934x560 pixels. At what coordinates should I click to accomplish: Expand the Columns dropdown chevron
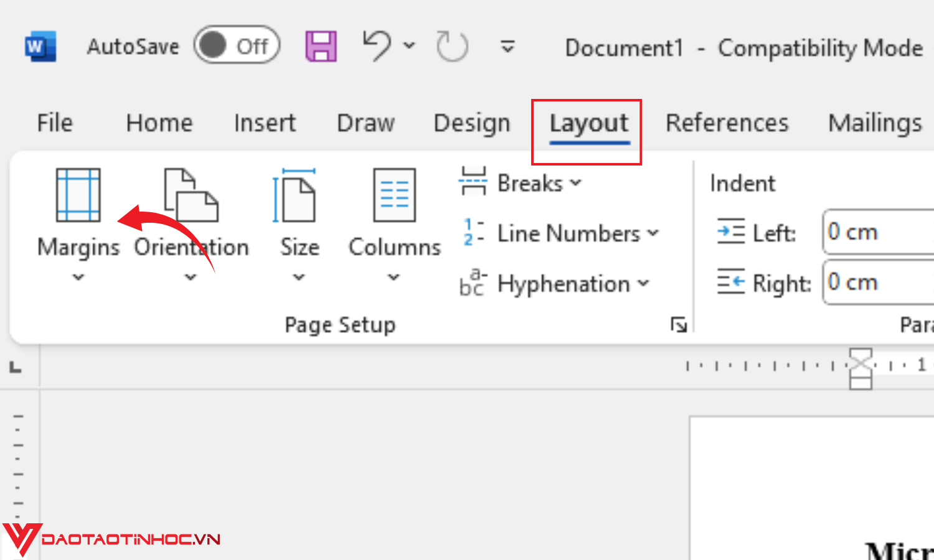click(394, 277)
